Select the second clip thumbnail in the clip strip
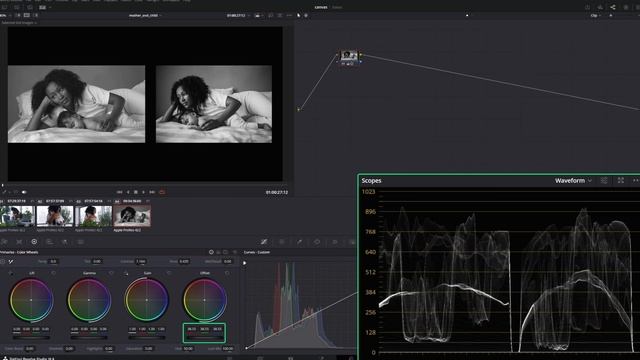The width and height of the screenshot is (640, 360). pyautogui.click(x=55, y=216)
